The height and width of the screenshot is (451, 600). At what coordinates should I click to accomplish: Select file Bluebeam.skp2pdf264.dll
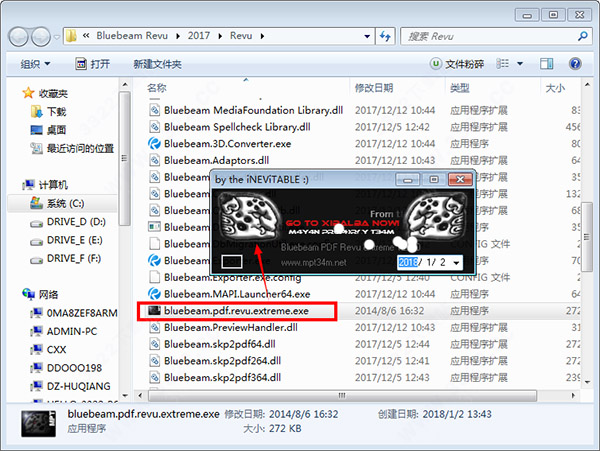point(222,361)
